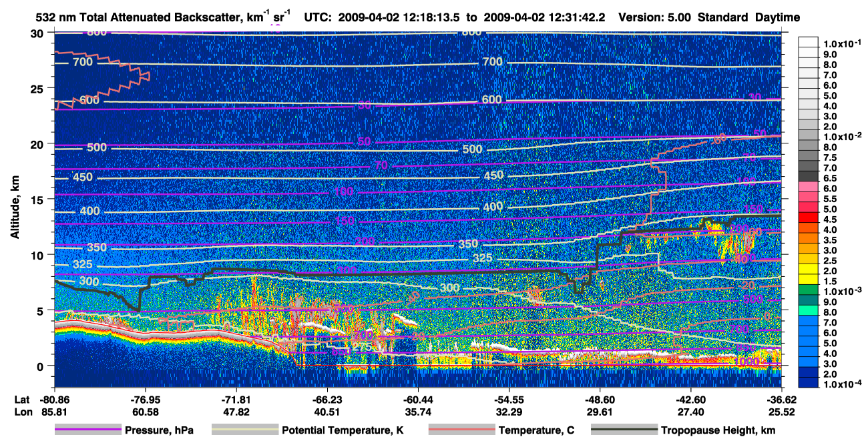Viewport: 868px width, 445px height.
Task: Click the longitude value 60.58
Action: pyautogui.click(x=145, y=412)
